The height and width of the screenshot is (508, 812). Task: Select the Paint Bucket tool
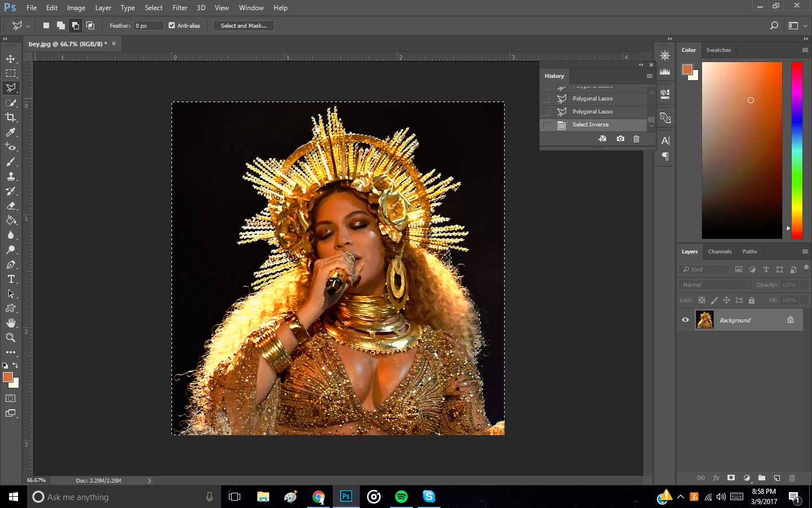[11, 220]
